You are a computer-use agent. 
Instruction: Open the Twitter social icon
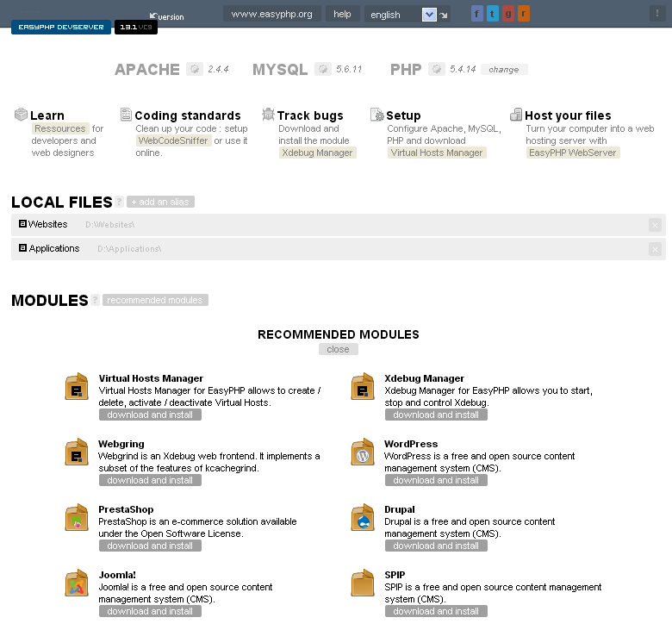(x=493, y=14)
